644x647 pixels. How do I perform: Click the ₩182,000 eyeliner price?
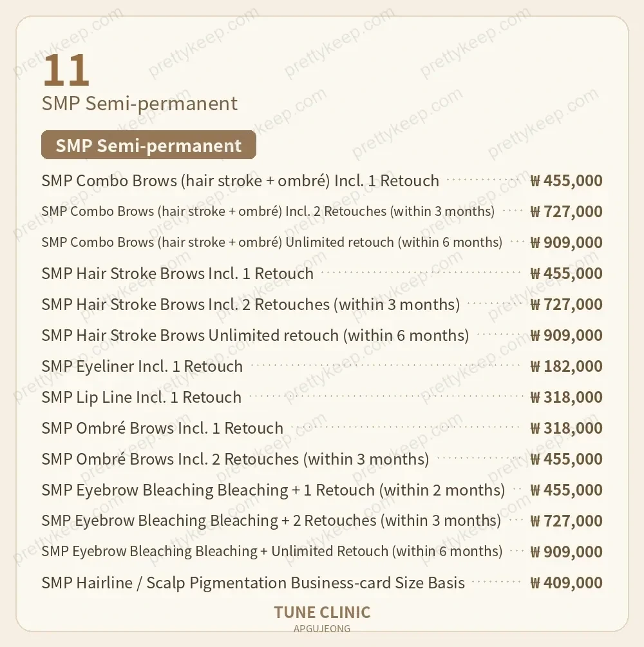click(x=566, y=366)
